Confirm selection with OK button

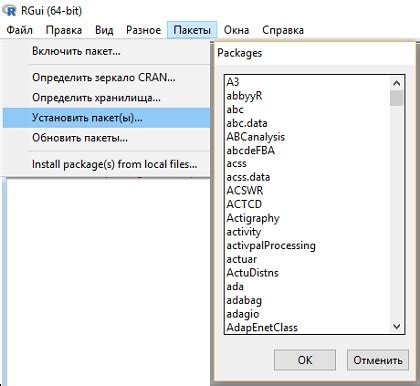click(305, 360)
